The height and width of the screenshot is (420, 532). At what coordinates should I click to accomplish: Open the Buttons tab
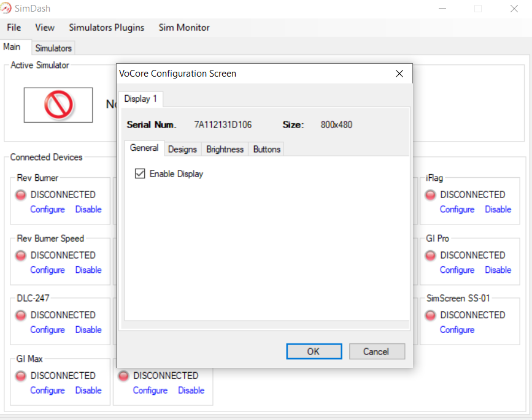(x=266, y=149)
